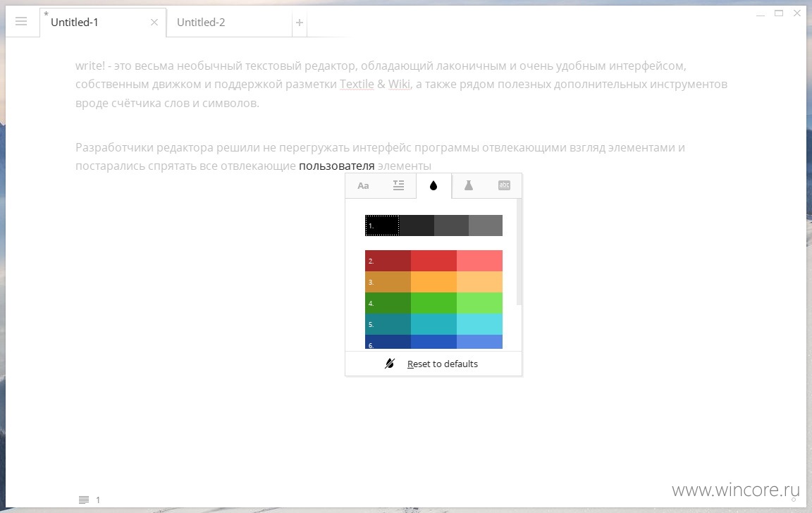The image size is (812, 513).
Task: Pick the dark green swatch in row 4
Action: (x=388, y=303)
